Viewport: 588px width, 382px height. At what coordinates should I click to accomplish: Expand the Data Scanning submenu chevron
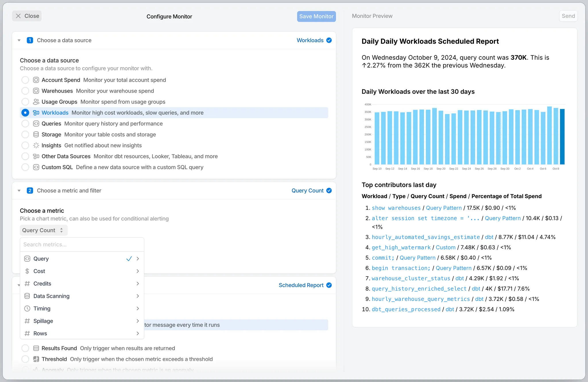[138, 296]
